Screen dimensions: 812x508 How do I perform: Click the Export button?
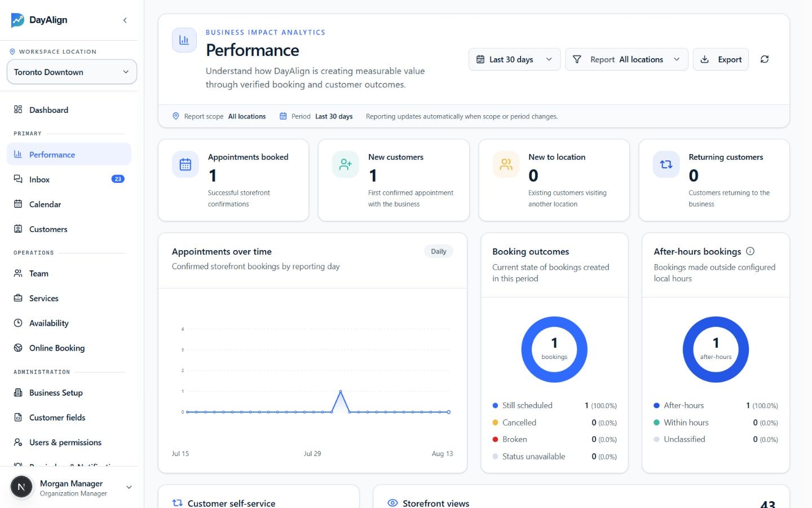tap(721, 59)
